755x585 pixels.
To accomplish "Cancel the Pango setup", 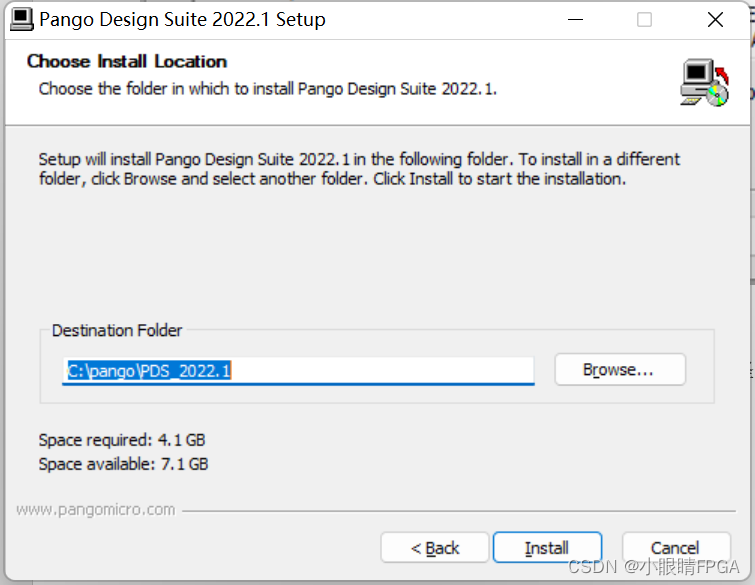I will click(676, 547).
